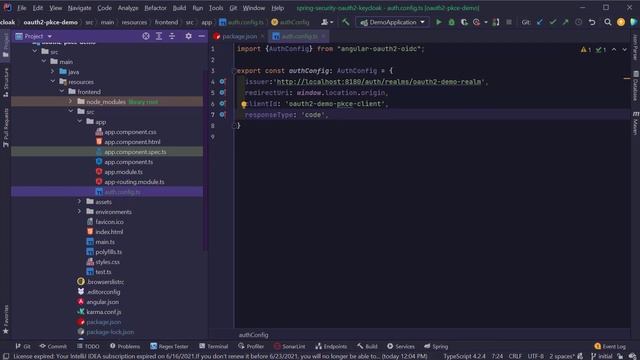Run DemoApplication with the green play icon

pos(439,22)
